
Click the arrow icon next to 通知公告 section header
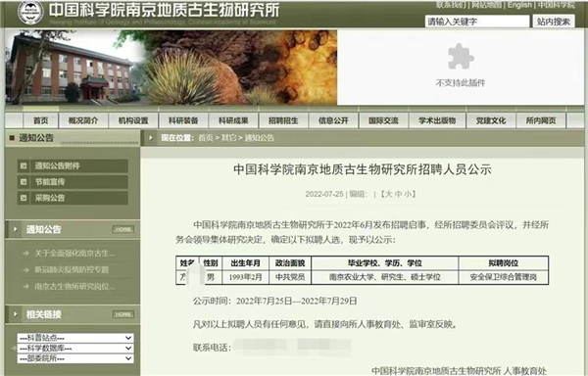[x=15, y=229]
